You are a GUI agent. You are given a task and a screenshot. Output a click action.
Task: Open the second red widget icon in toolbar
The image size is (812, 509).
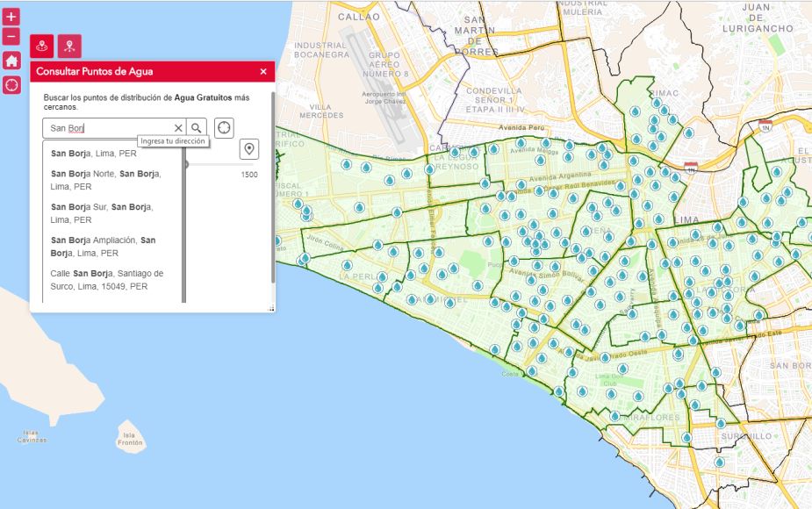(68, 47)
